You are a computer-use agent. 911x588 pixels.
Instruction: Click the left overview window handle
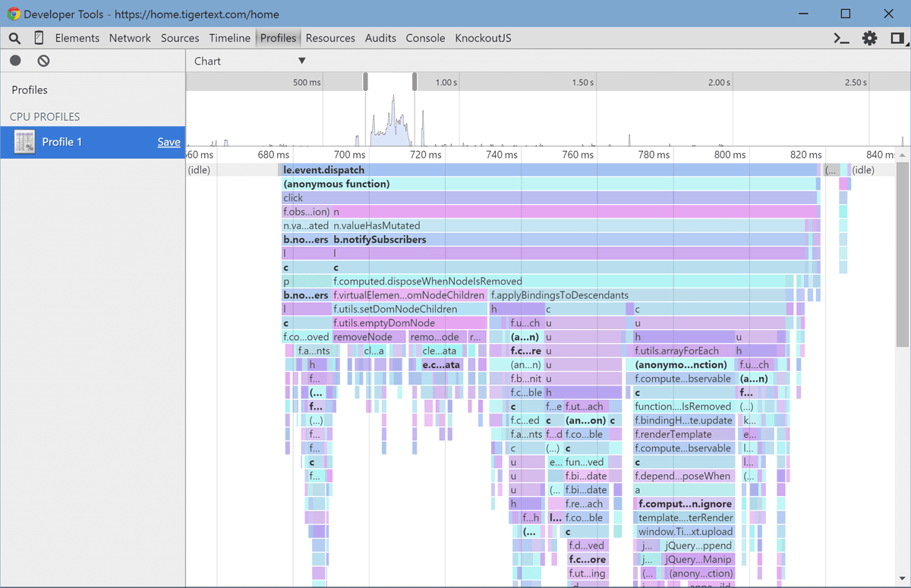pos(366,81)
